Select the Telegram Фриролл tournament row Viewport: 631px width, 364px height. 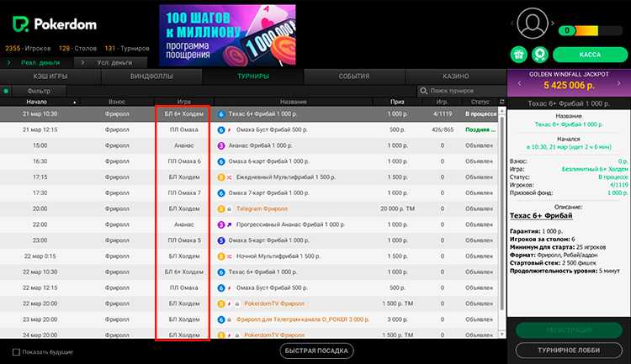[249, 209]
